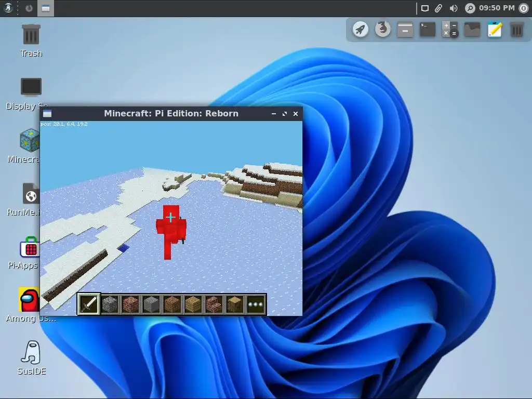
Task: Open the volume control tray icon
Action: coord(453,8)
